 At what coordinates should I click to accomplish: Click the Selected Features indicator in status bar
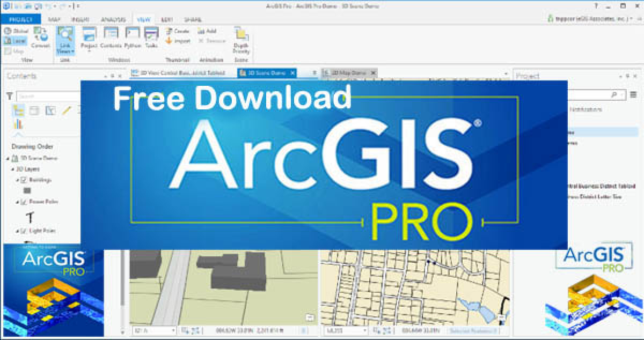(x=474, y=331)
